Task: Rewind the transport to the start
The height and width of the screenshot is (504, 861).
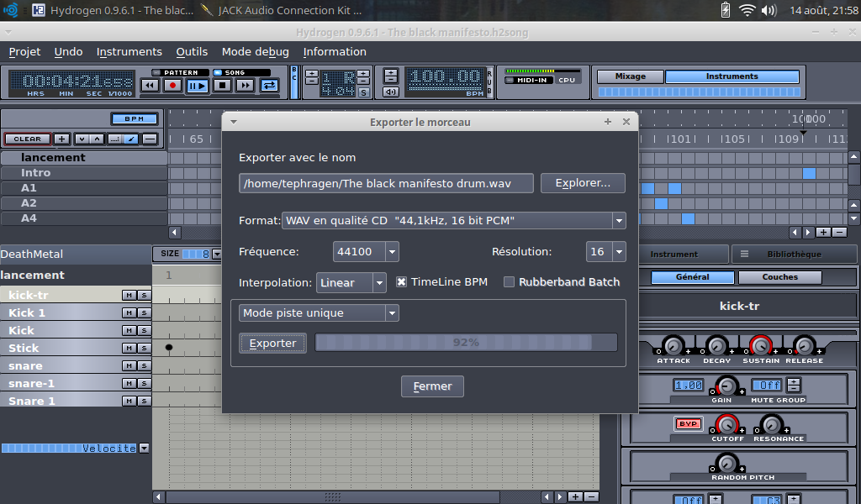Action: point(150,86)
